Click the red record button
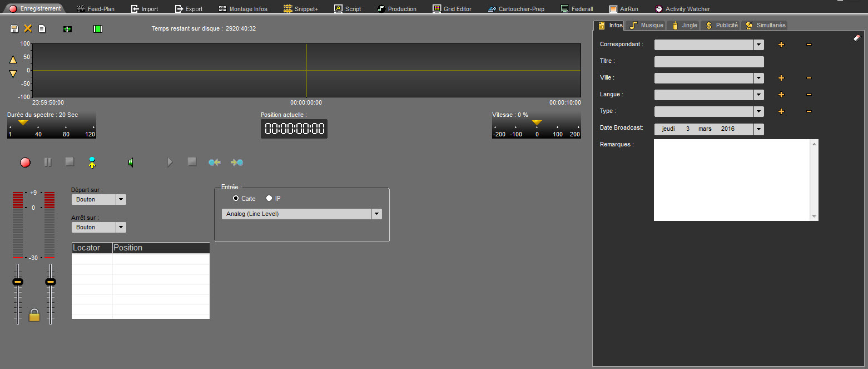 [25, 162]
